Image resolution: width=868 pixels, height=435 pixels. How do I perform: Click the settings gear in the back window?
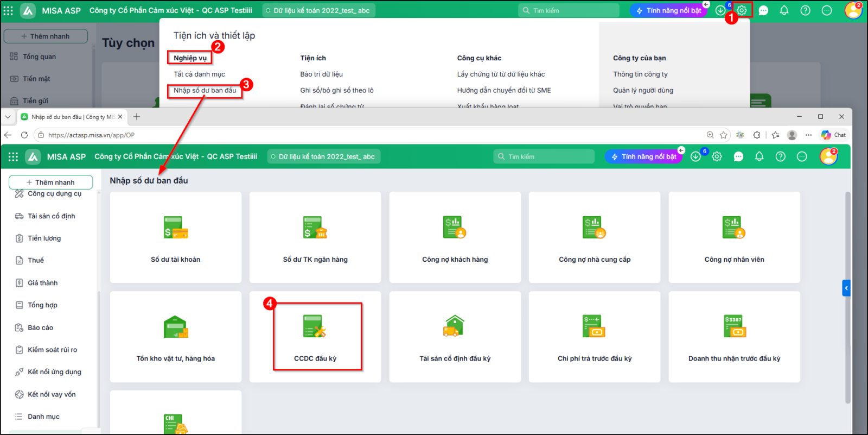(x=742, y=10)
